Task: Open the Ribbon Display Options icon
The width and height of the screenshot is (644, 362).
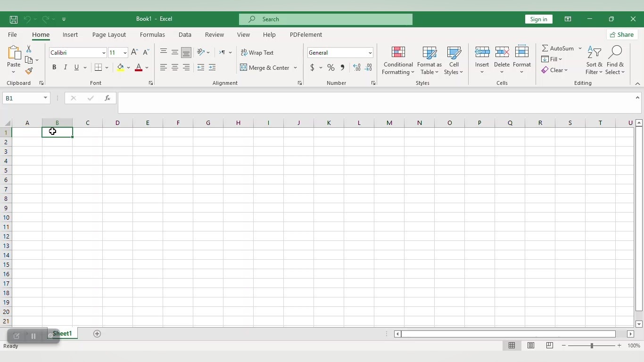Action: [x=568, y=19]
